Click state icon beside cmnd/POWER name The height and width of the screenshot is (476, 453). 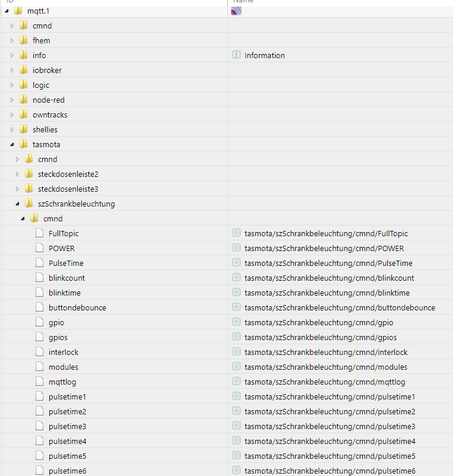point(236,248)
